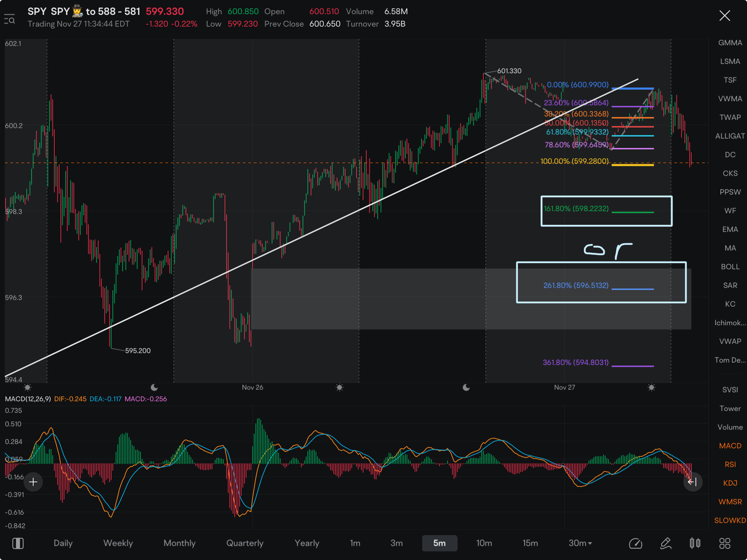The width and height of the screenshot is (747, 560).
Task: Switch to the Daily timeframe
Action: click(x=63, y=543)
